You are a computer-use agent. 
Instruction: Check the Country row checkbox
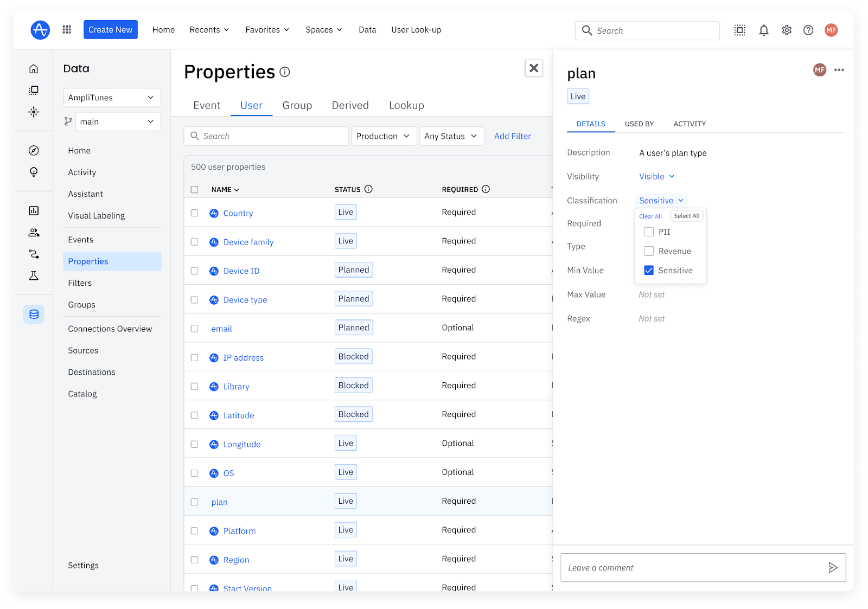(194, 213)
